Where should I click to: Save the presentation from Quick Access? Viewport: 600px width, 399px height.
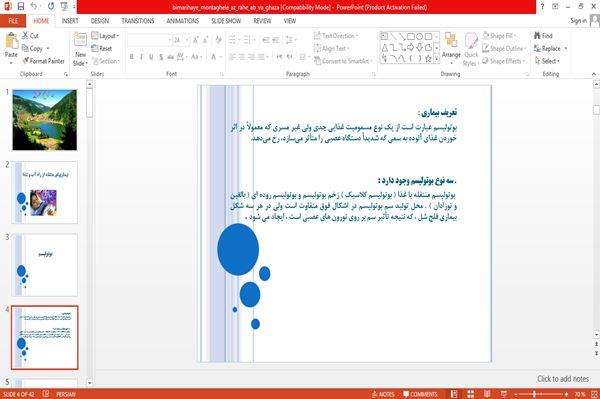coord(21,7)
